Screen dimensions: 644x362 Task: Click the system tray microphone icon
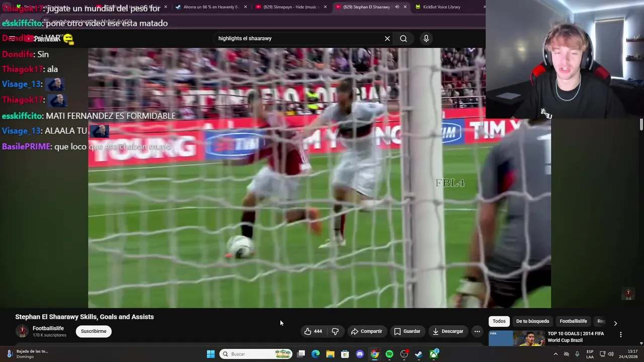coord(577,354)
